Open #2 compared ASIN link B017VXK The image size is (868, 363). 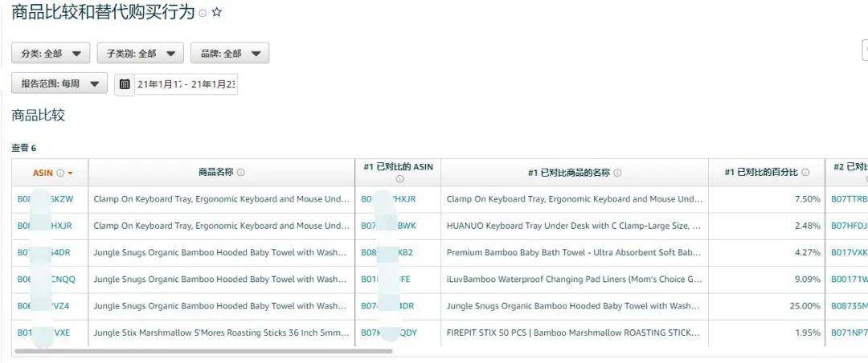[x=850, y=252]
